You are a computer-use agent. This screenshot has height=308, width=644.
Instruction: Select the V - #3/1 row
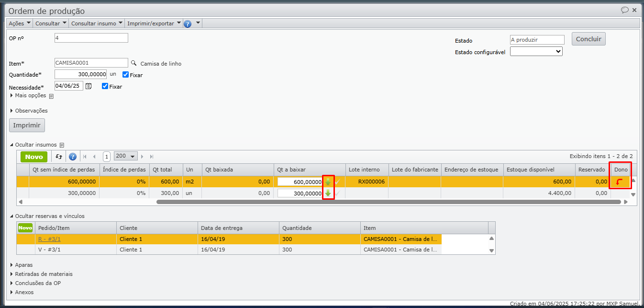[x=229, y=250]
